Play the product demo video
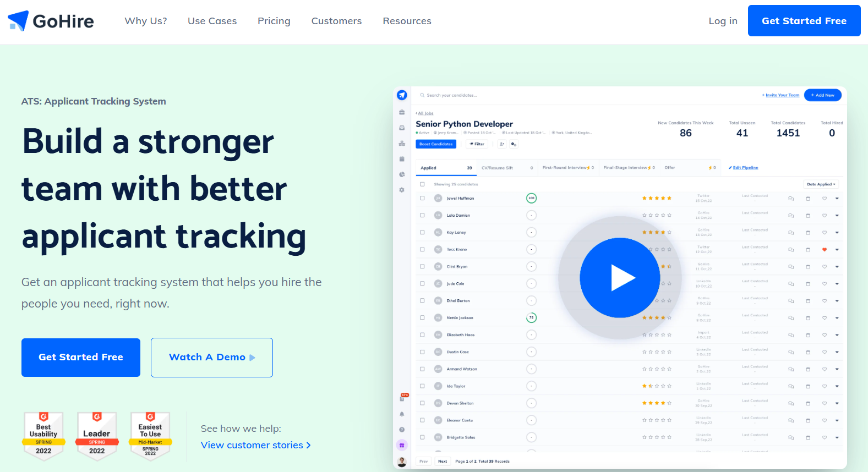This screenshot has height=472, width=868. click(x=620, y=278)
